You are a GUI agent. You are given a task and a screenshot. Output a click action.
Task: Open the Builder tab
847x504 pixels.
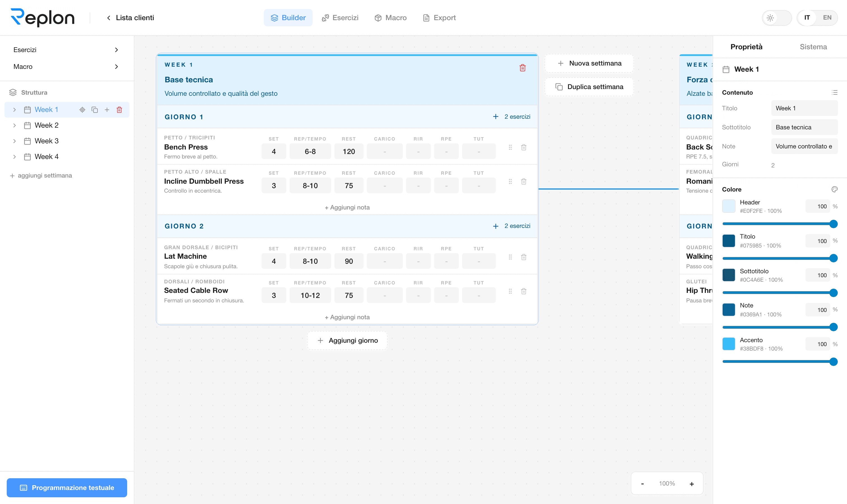tap(288, 18)
